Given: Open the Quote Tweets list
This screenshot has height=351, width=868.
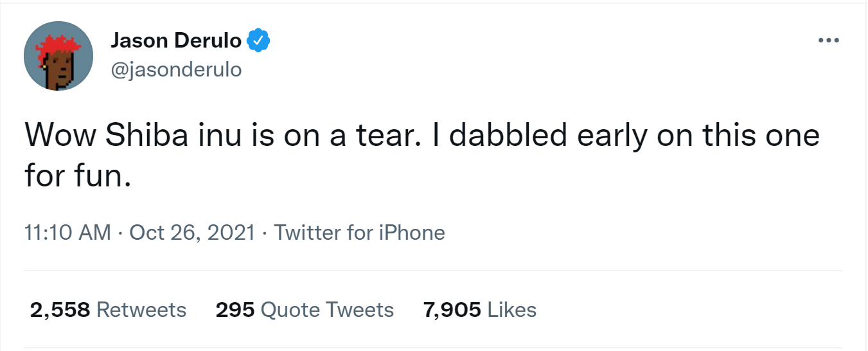Looking at the screenshot, I should (x=327, y=310).
